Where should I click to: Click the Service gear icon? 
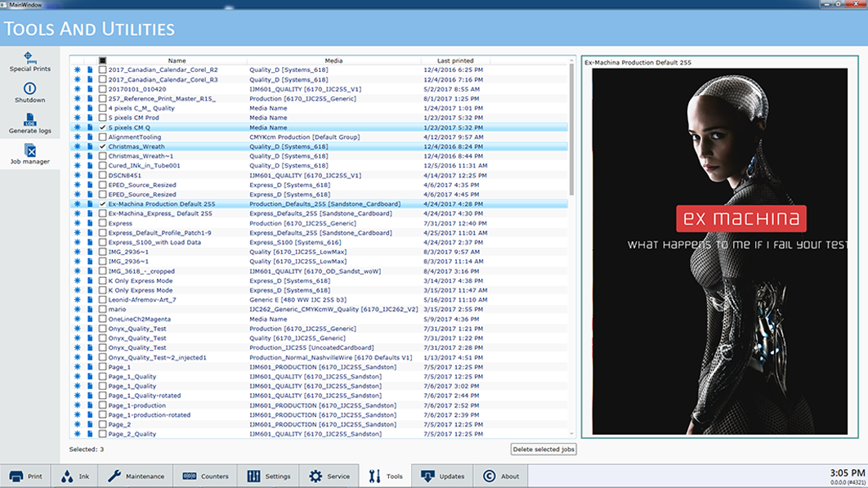coord(315,477)
